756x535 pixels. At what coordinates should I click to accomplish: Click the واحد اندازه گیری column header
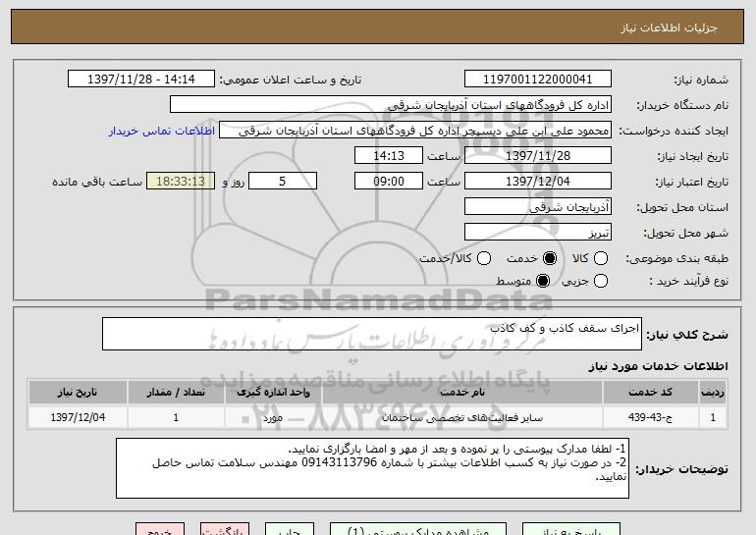(273, 393)
